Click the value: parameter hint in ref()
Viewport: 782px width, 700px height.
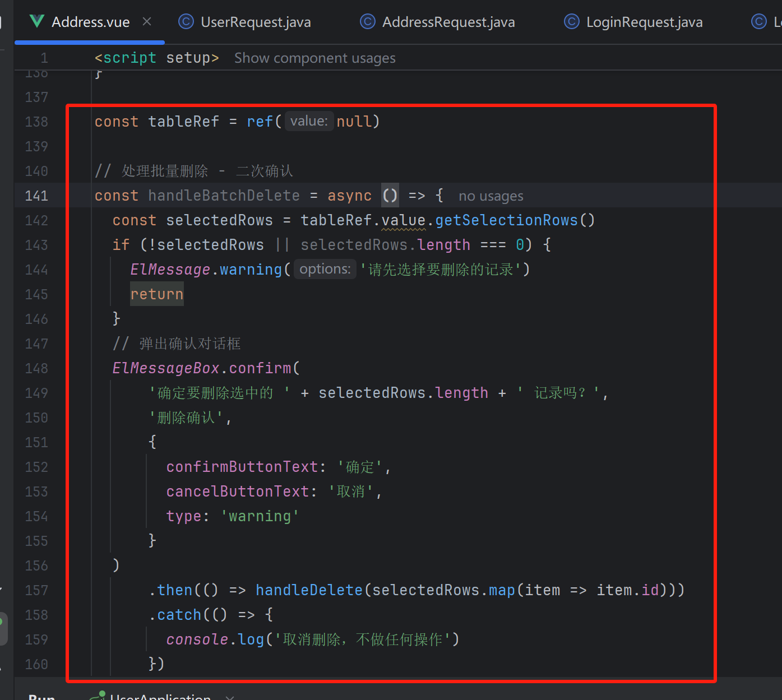click(309, 121)
